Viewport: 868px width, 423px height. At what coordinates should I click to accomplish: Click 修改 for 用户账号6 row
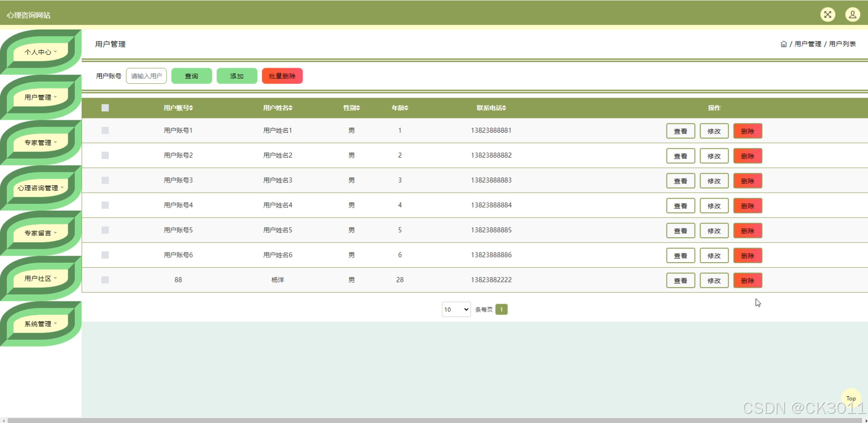(x=714, y=255)
